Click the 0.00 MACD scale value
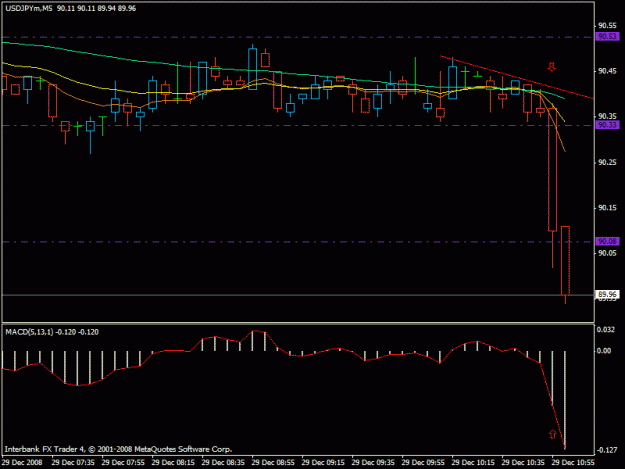Image resolution: width=625 pixels, height=469 pixels. click(603, 351)
